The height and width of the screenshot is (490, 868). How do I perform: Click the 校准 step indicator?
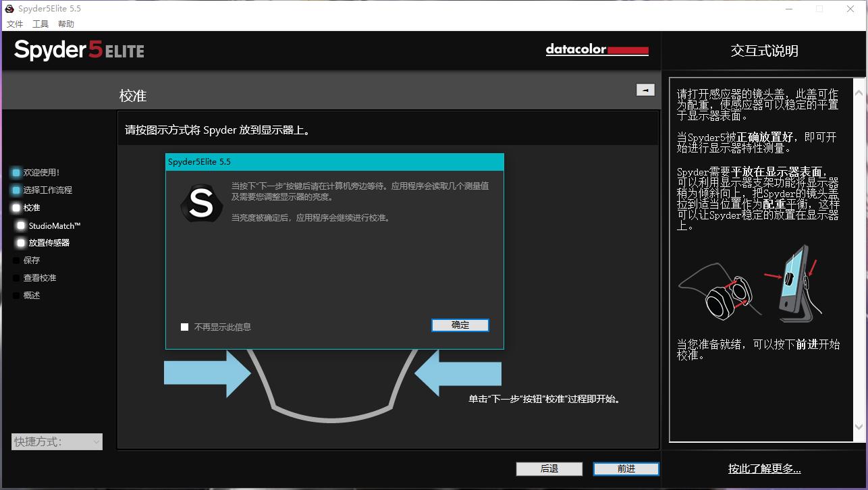coord(31,207)
